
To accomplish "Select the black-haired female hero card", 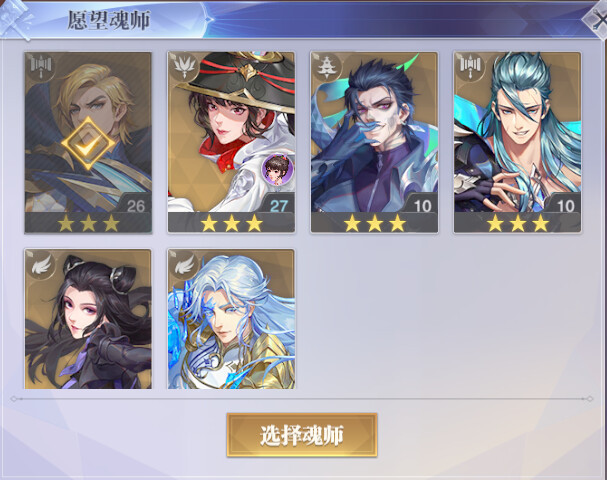I will click(88, 319).
